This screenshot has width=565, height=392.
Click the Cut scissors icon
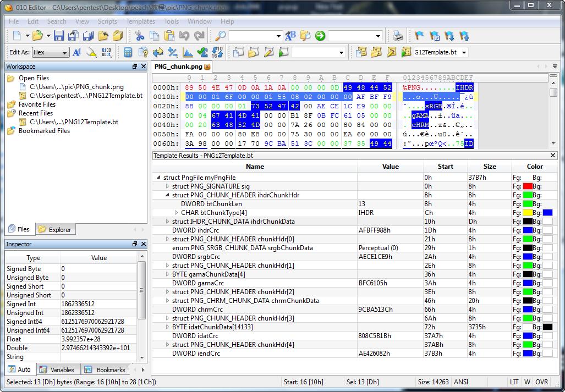[x=140, y=36]
